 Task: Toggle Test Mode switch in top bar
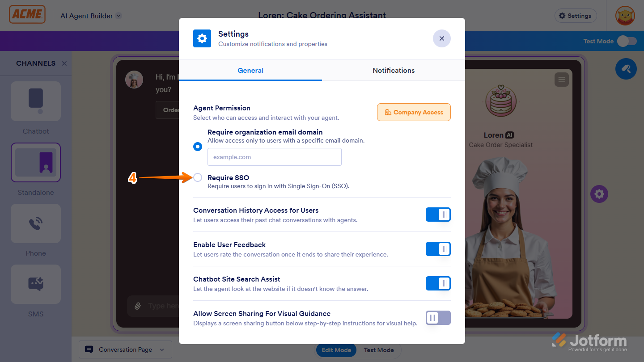pyautogui.click(x=627, y=41)
